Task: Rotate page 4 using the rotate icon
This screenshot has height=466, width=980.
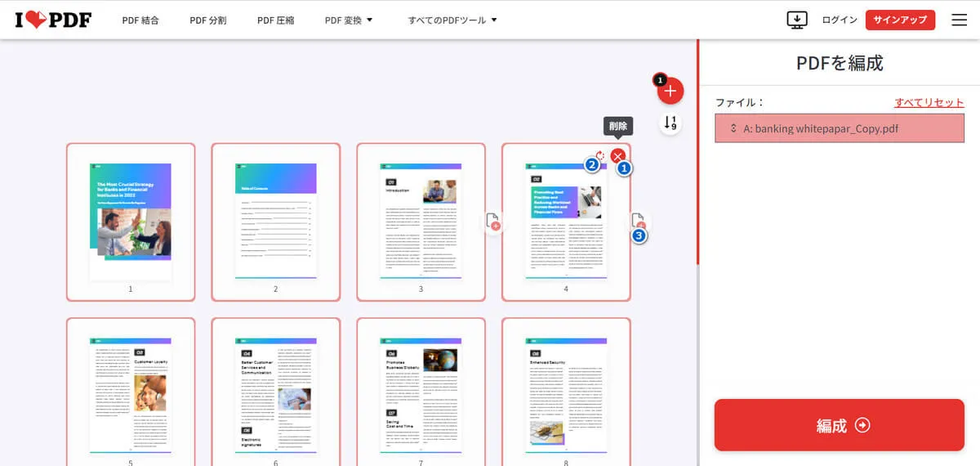Action: coord(599,155)
